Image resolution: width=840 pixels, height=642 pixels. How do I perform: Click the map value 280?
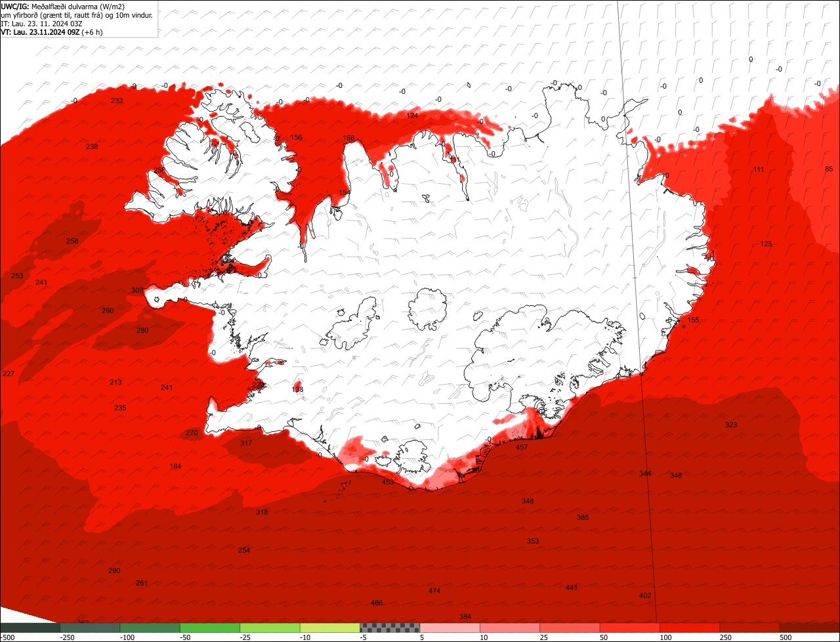142,330
